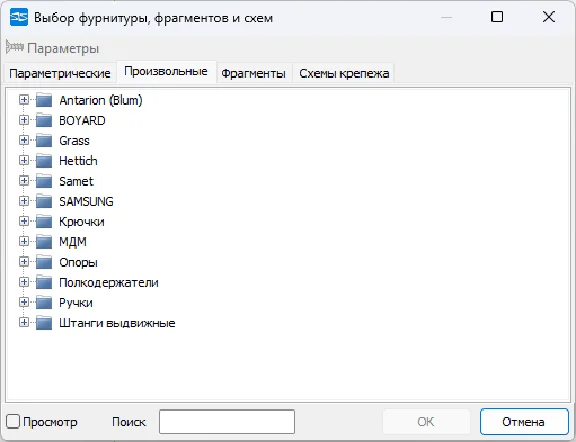Click the Штанги выдвижные folder icon
576x442 pixels.
(44, 322)
